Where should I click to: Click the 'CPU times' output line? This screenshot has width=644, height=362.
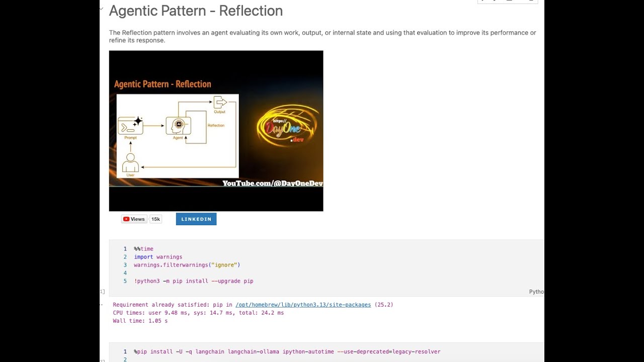tap(198, 313)
